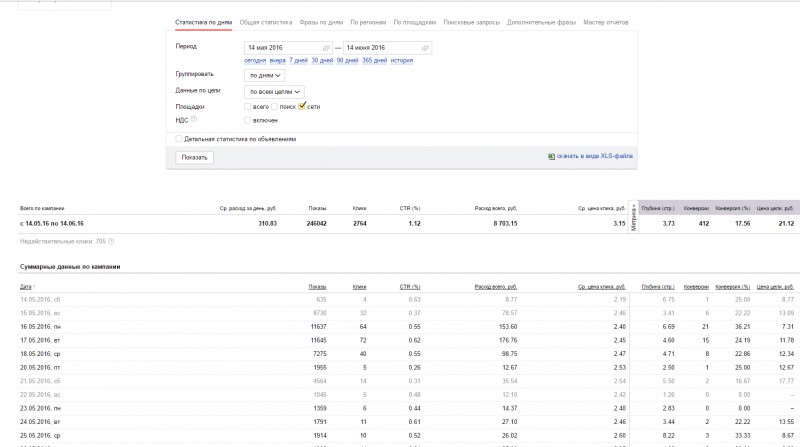The width and height of the screenshot is (800, 447).
Task: Click the НДС help question icon
Action: (194, 119)
